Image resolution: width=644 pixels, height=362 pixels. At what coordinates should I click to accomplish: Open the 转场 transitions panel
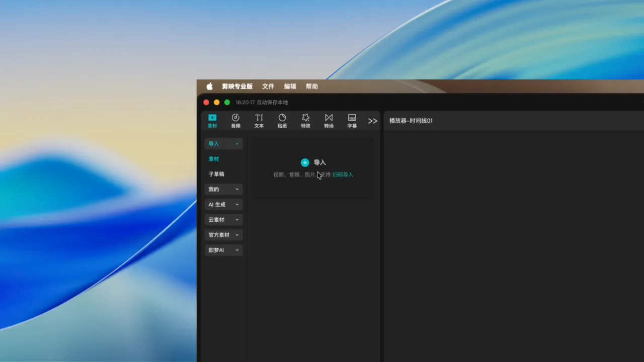point(329,121)
